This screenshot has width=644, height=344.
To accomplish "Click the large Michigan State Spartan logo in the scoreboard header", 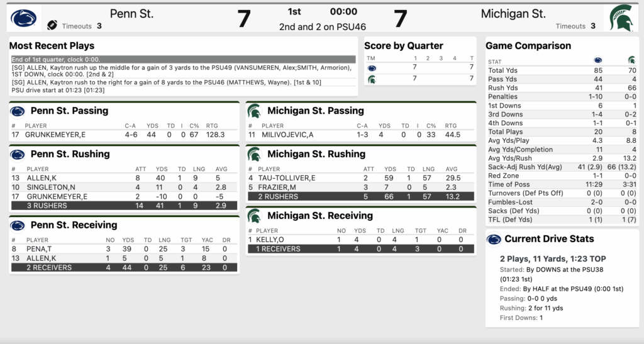I will pos(620,18).
